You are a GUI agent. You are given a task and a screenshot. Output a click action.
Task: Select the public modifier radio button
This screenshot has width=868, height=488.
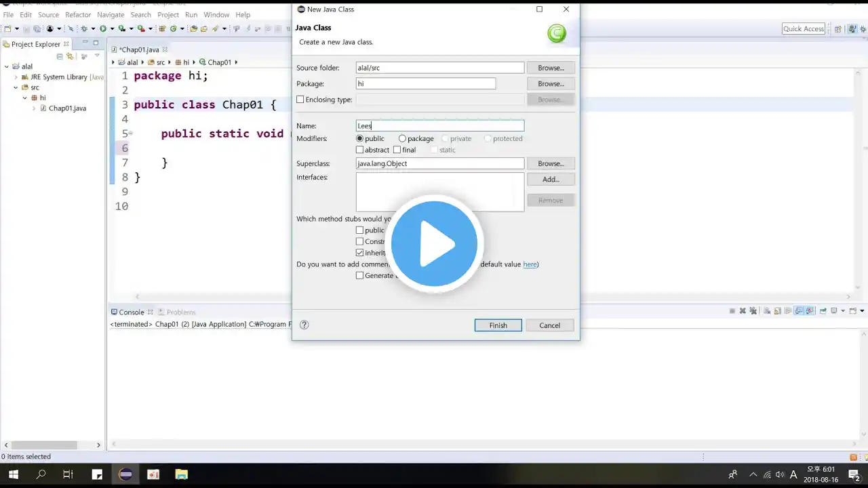(360, 138)
